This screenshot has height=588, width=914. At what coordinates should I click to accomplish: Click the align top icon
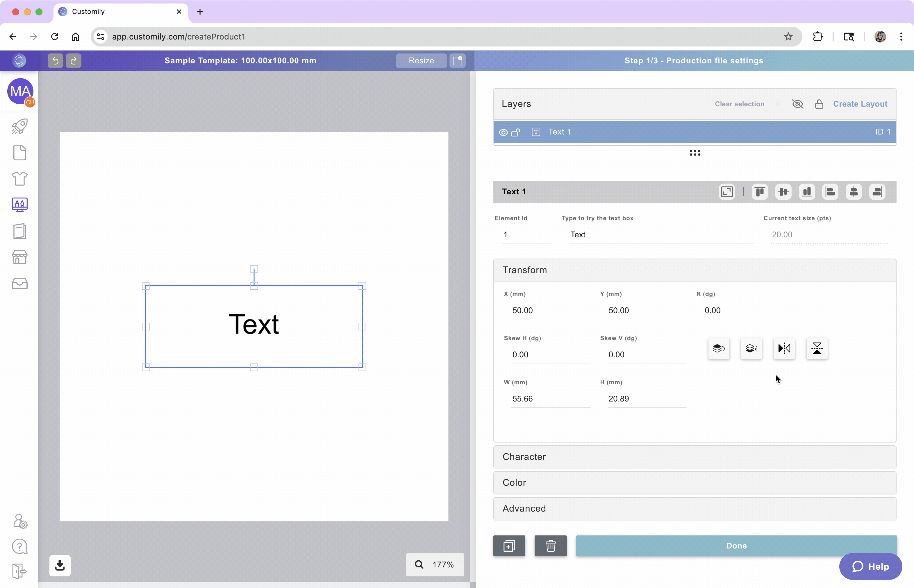tap(760, 192)
